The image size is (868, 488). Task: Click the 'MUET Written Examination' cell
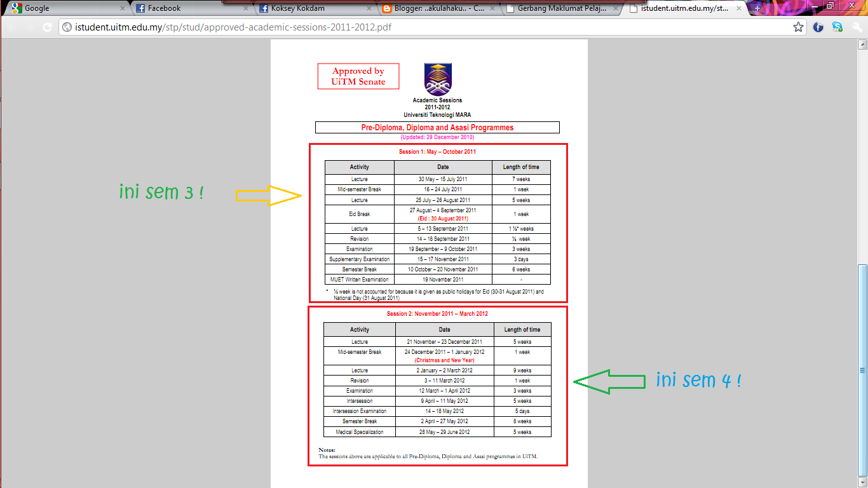pos(360,280)
